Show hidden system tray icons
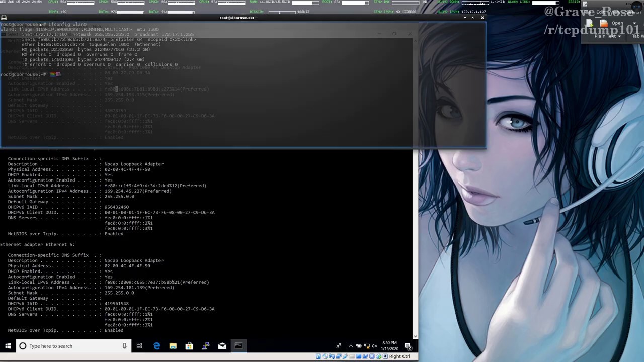644x362 pixels. coord(351,346)
